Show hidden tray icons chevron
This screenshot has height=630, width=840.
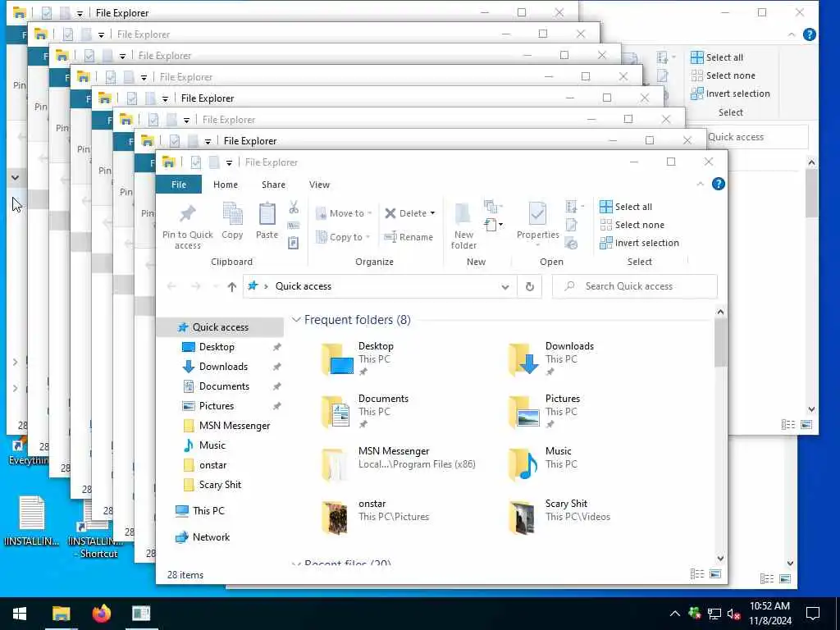675,614
